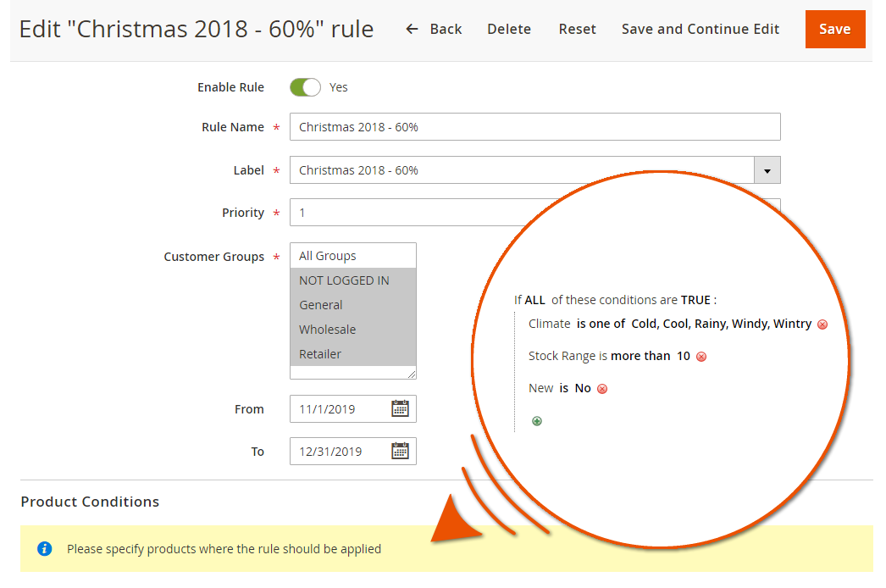Click the Delete rule button
Viewport: 886px width, 588px height.
pos(509,29)
